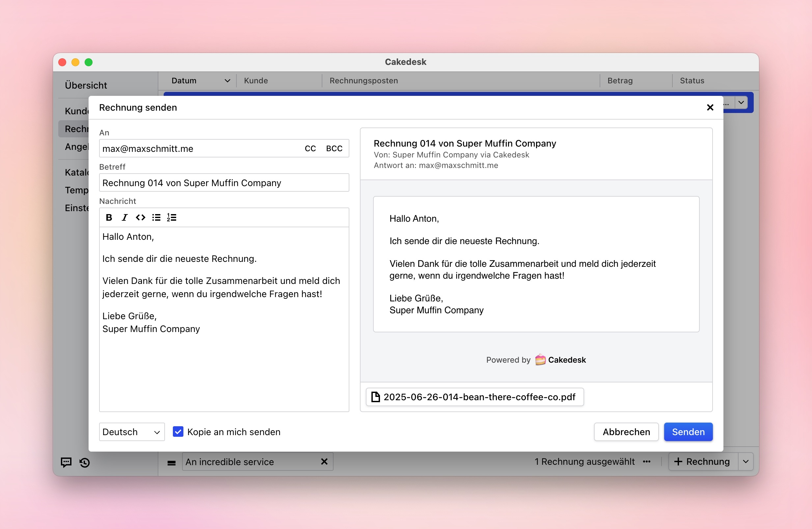The width and height of the screenshot is (812, 529).
Task: Open the history icon next to the chat bubble
Action: 84,462
